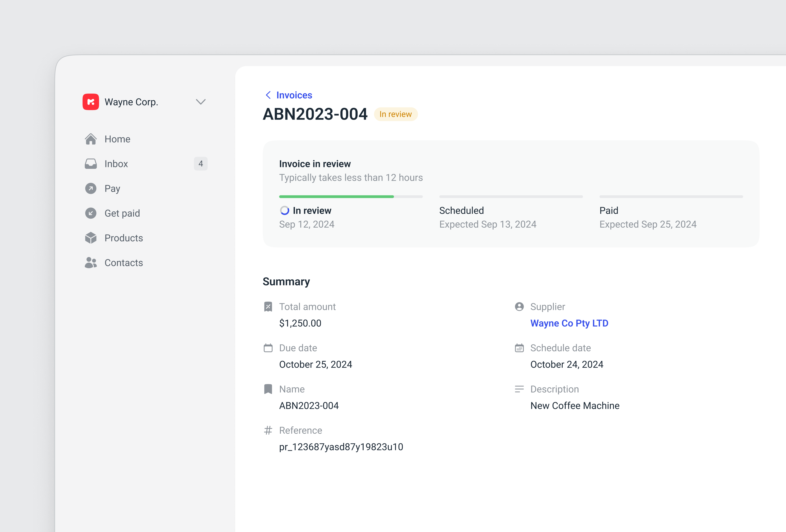Viewport: 786px width, 532px height.
Task: Click the In review spinner icon
Action: coord(285,211)
